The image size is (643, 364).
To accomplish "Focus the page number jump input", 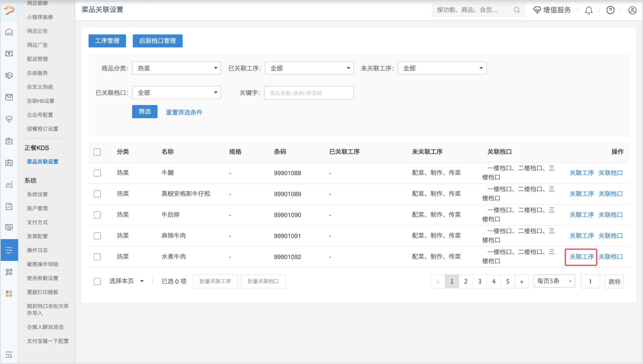I will click(x=590, y=282).
